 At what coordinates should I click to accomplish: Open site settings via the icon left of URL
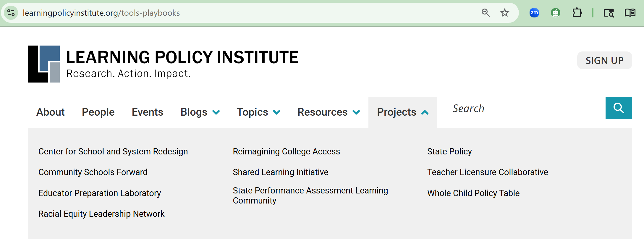[x=11, y=13]
